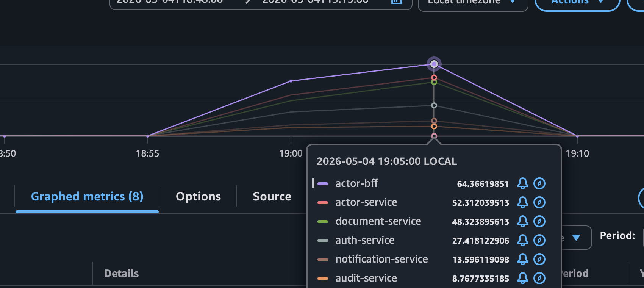Click the notification-service label in tooltip
Screen dimensions: 644x288
(x=381, y=259)
